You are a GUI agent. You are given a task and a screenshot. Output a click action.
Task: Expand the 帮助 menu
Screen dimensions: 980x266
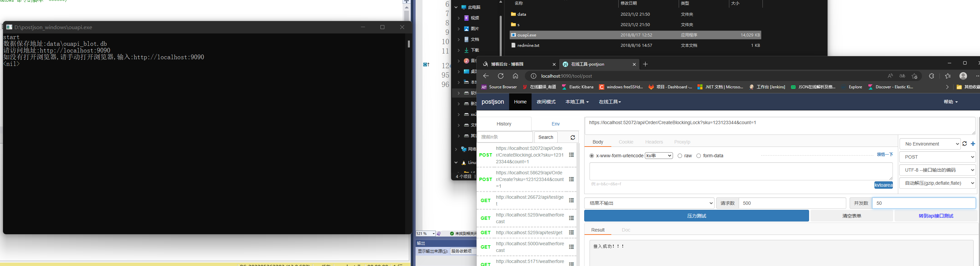[x=950, y=102]
